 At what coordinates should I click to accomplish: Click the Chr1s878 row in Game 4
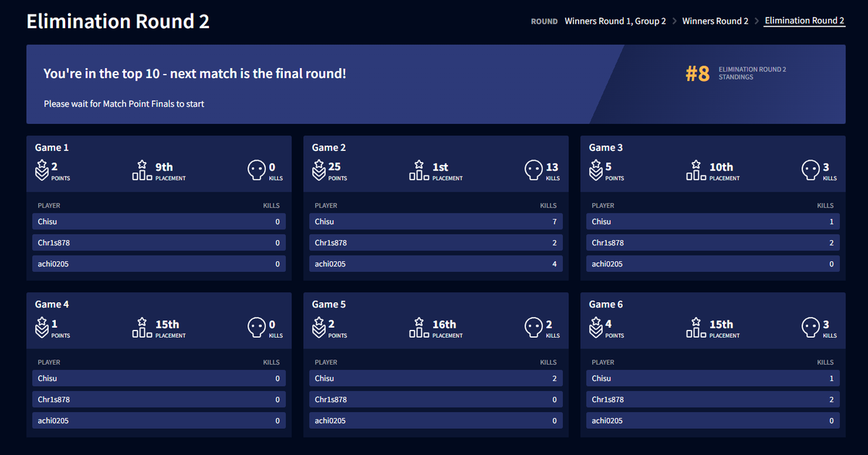[x=158, y=399]
